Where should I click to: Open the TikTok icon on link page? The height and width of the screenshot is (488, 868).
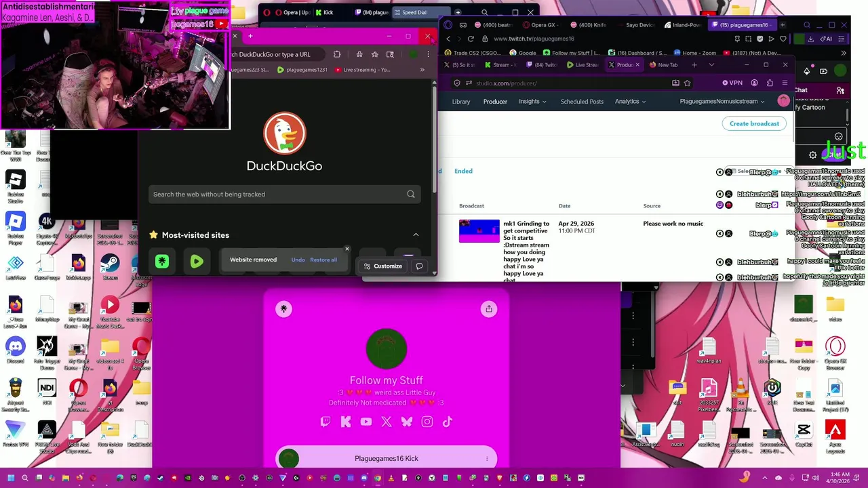click(x=448, y=422)
